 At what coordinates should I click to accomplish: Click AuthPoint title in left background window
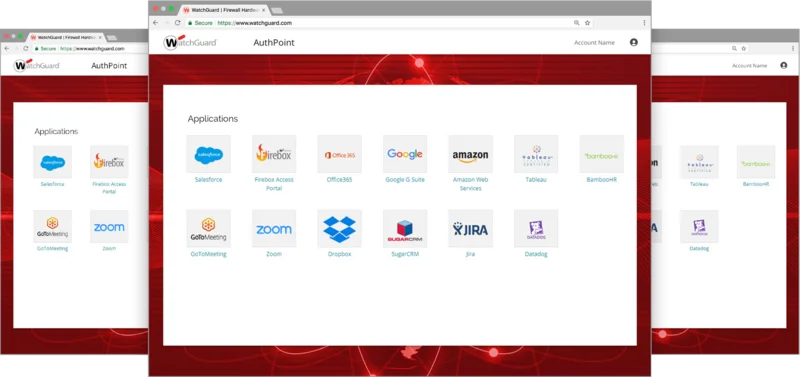click(x=109, y=66)
